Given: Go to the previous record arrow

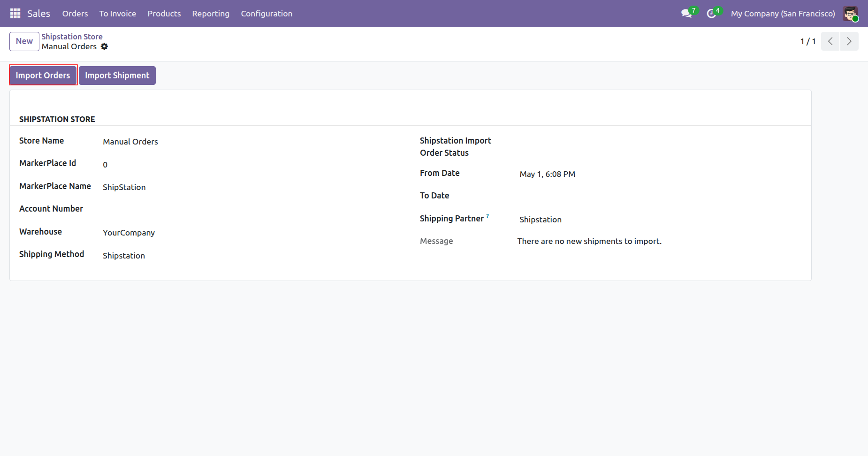Looking at the screenshot, I should click(x=830, y=41).
